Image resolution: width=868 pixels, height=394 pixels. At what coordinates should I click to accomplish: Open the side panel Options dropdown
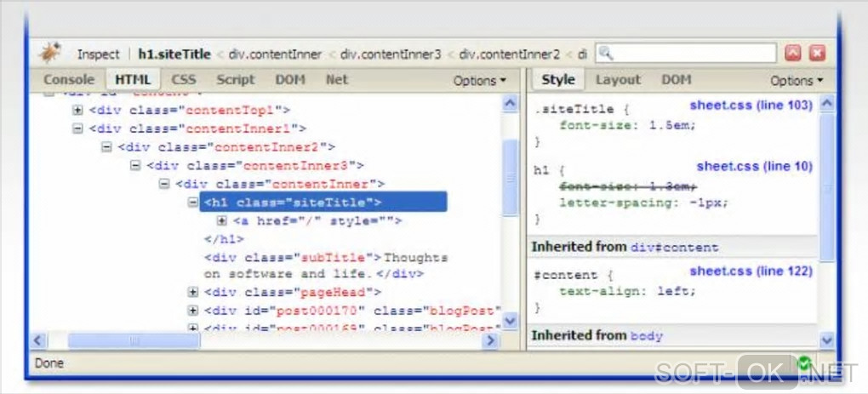pos(797,81)
